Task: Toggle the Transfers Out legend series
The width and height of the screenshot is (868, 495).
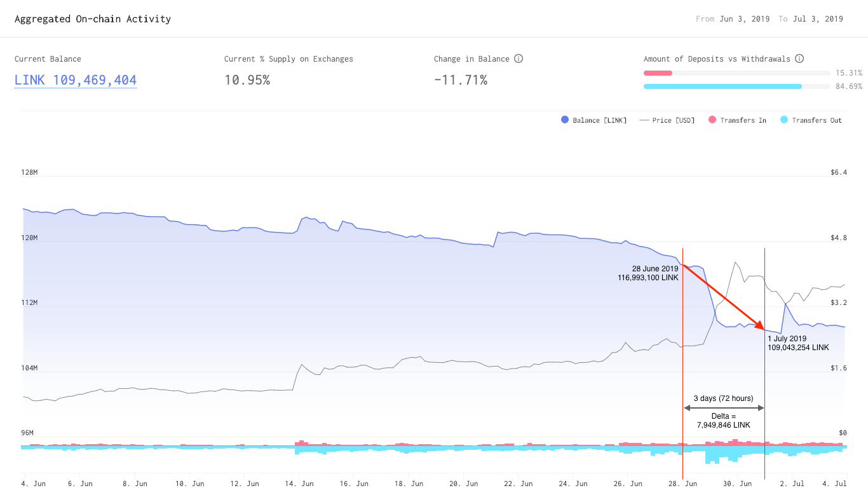Action: tap(811, 120)
